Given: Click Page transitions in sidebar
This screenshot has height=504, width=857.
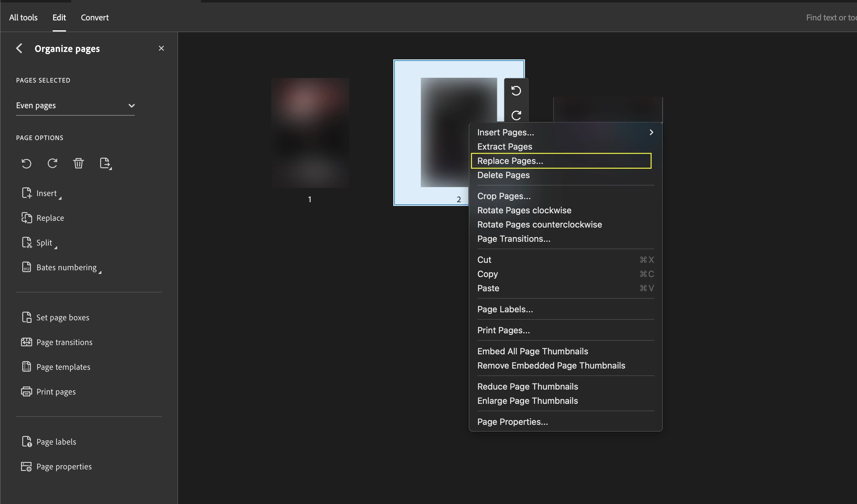Looking at the screenshot, I should [64, 342].
